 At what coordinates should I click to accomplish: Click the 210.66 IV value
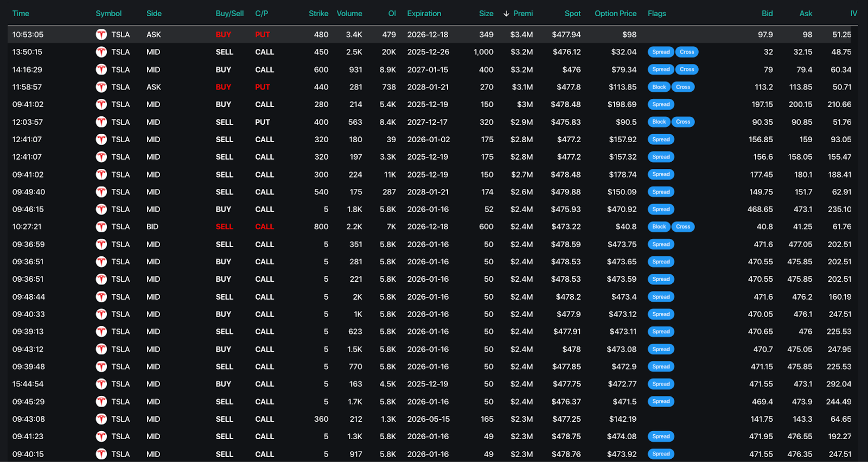click(x=839, y=104)
